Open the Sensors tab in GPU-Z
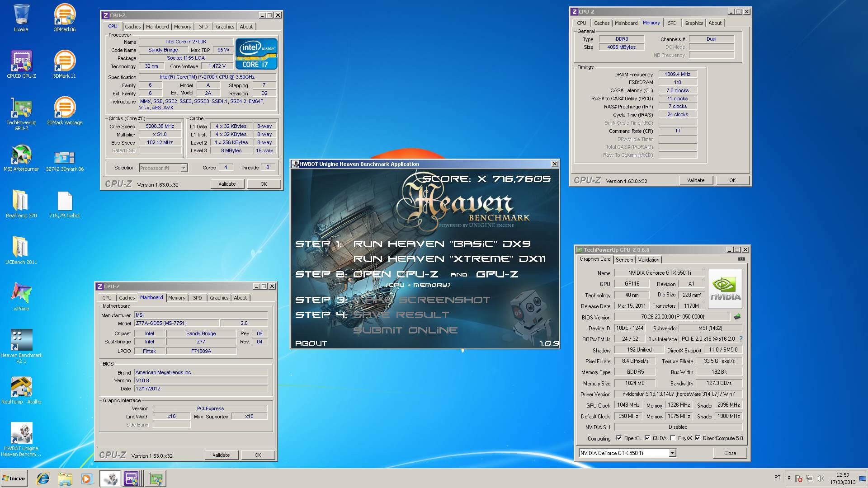Screen dimensions: 868x488 click(x=624, y=259)
